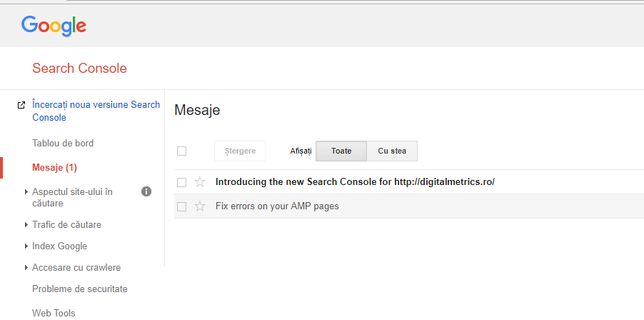Open message Introducing the new Search Console
This screenshot has height=320, width=644.
point(355,182)
